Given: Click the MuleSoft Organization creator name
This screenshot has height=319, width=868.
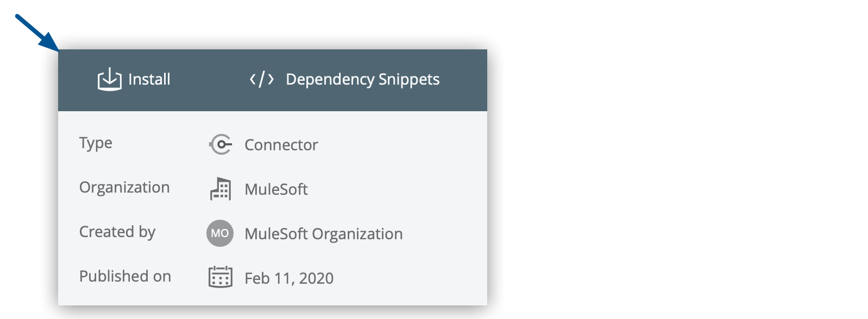Looking at the screenshot, I should [323, 234].
